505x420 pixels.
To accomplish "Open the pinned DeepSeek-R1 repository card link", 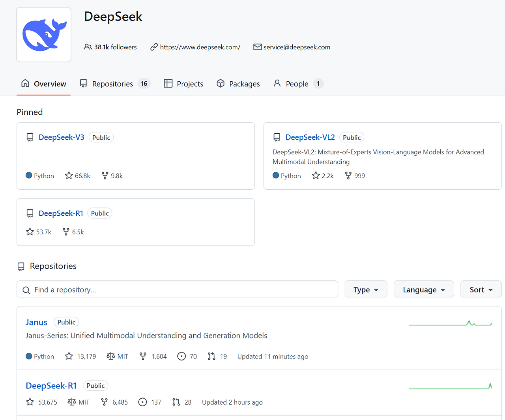I will pyautogui.click(x=61, y=213).
